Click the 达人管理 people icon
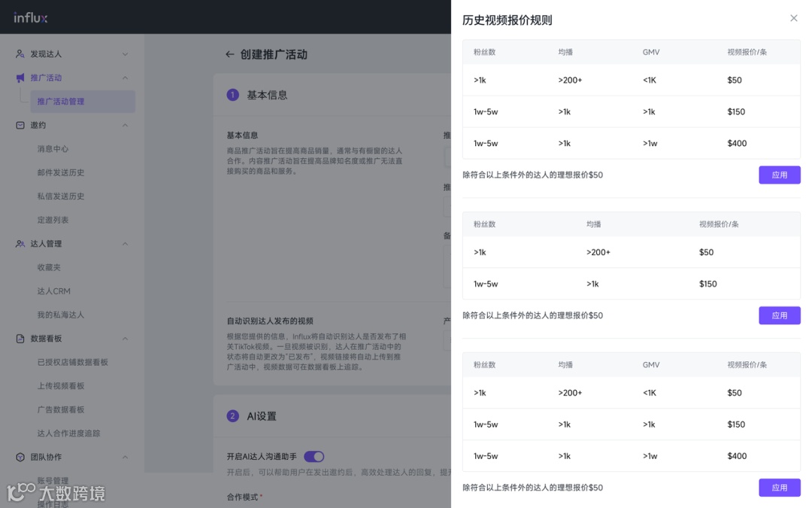This screenshot has width=812, height=508. point(20,244)
